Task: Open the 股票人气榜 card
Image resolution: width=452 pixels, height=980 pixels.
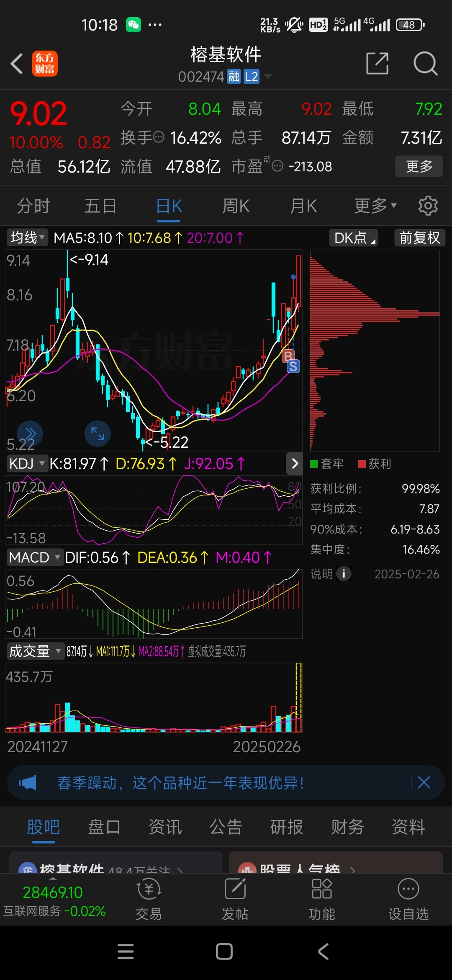Action: coord(336,863)
